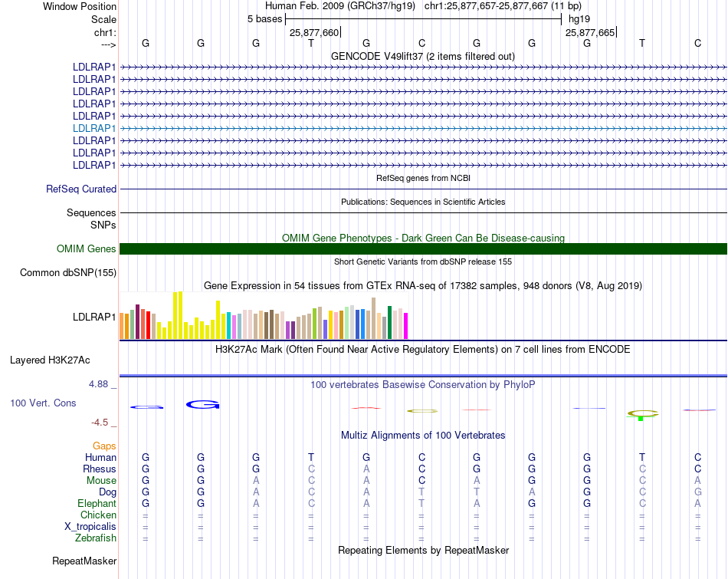The image size is (728, 579).
Task: Select the Rhesus alignment row label
Action: coord(100,469)
